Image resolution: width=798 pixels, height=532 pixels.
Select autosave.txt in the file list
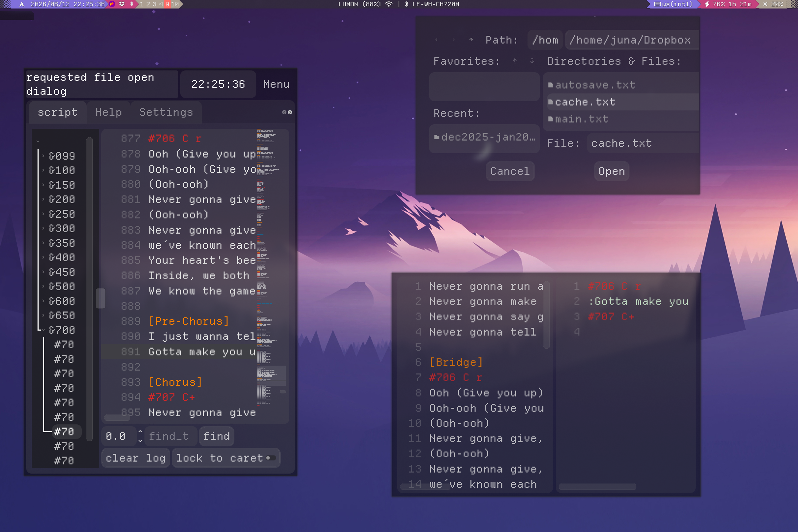(623, 85)
